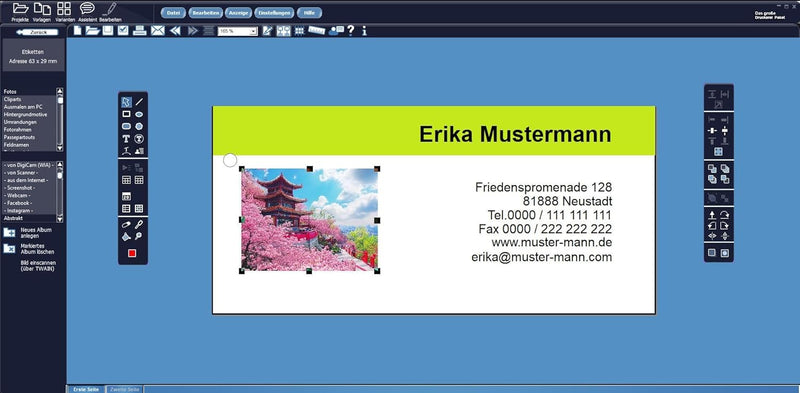This screenshot has height=393, width=800.
Task: Click the Zurück back button
Action: pyautogui.click(x=37, y=32)
